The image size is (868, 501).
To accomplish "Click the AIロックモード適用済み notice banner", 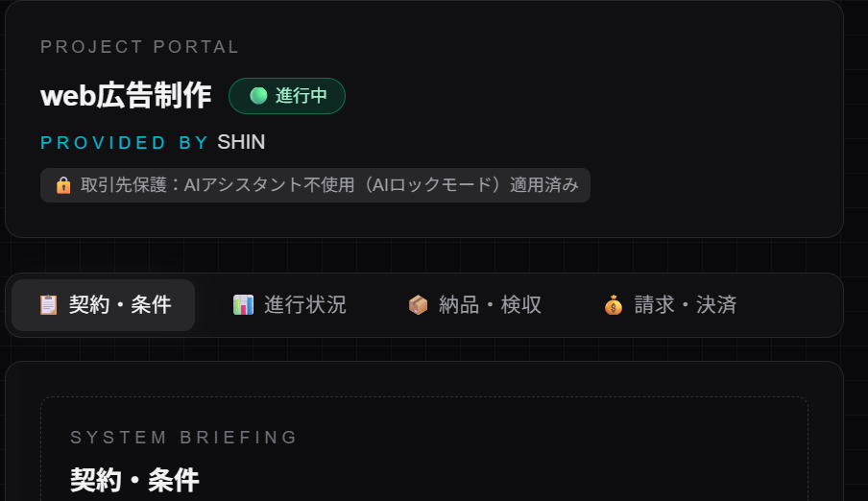I will [315, 185].
